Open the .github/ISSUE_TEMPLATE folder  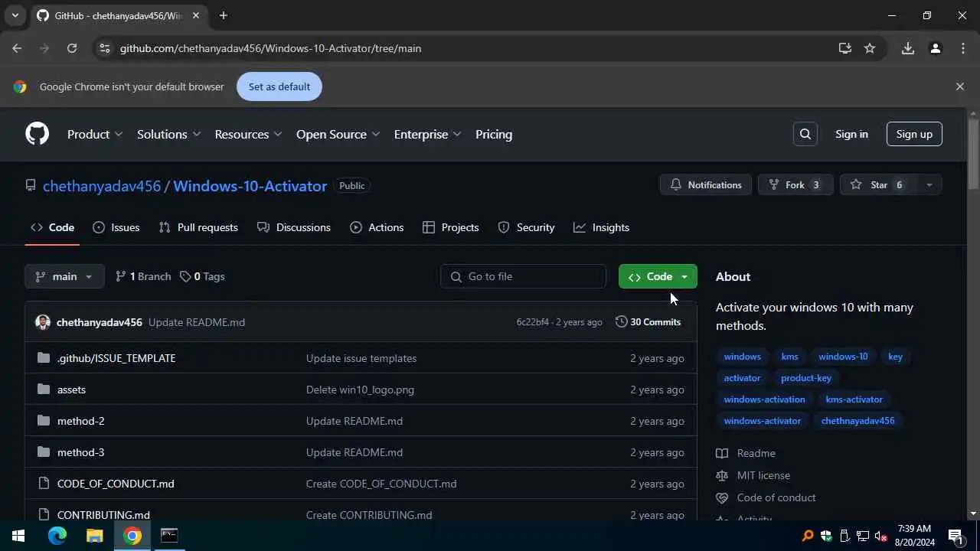click(x=116, y=358)
